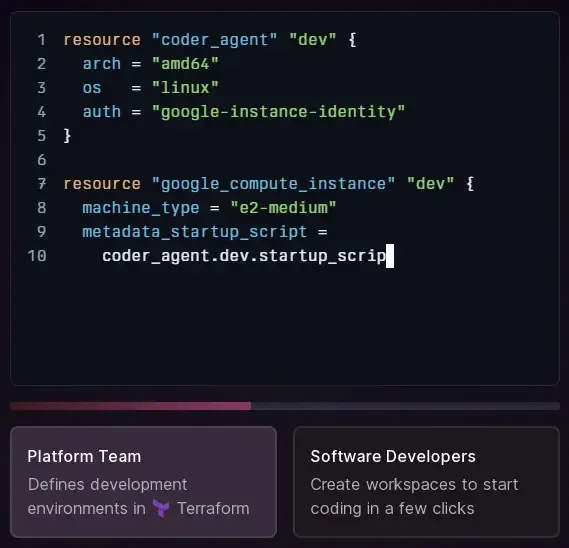
Task: Click the "amd64" arch value
Action: (x=185, y=64)
